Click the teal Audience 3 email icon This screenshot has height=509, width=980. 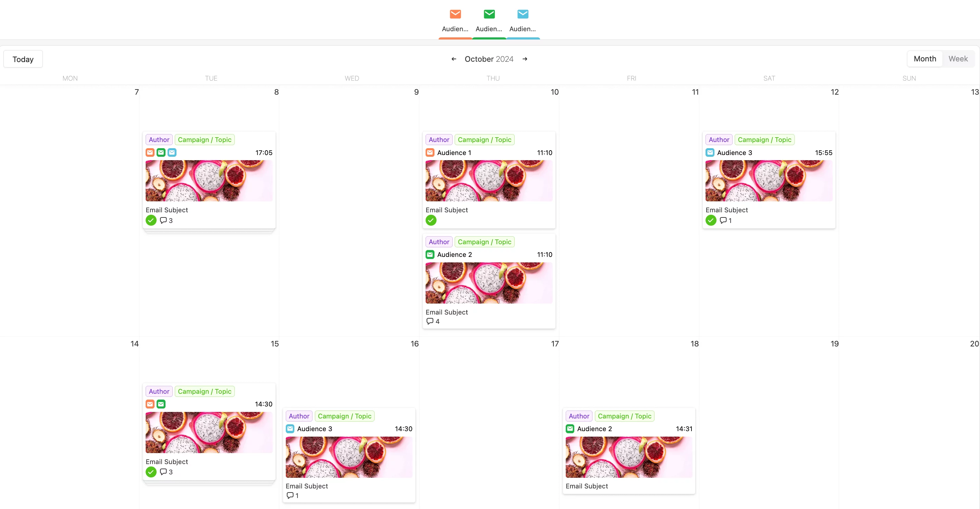coord(710,152)
